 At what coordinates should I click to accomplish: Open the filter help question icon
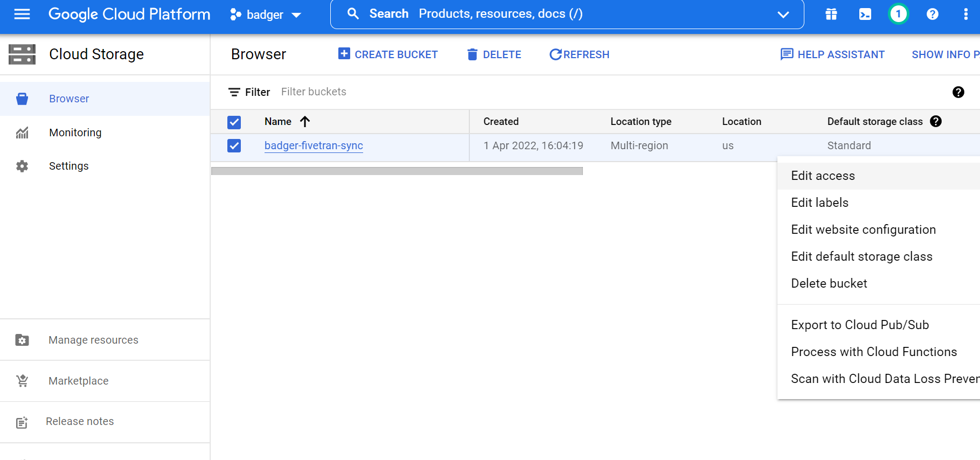[x=958, y=92]
